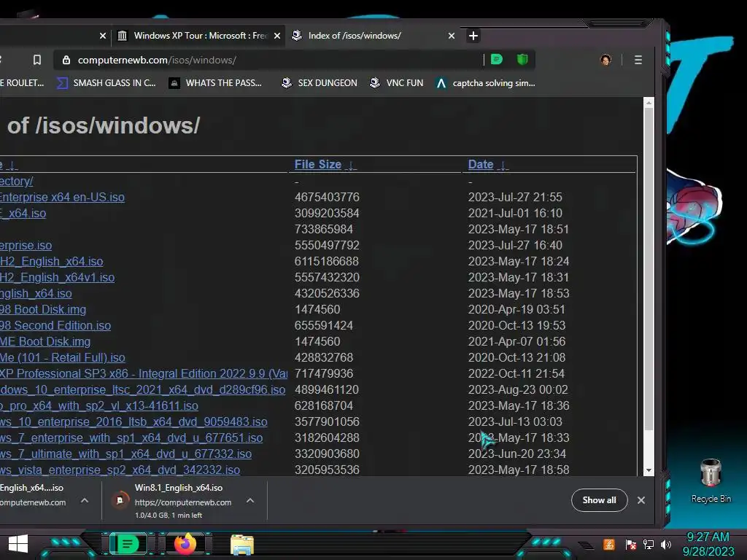Click file size 733865984
747x560 pixels.
323,230
